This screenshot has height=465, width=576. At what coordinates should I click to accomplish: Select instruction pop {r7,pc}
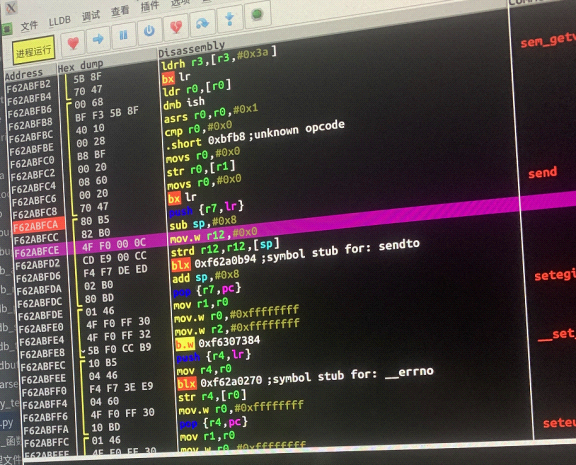[x=207, y=290]
